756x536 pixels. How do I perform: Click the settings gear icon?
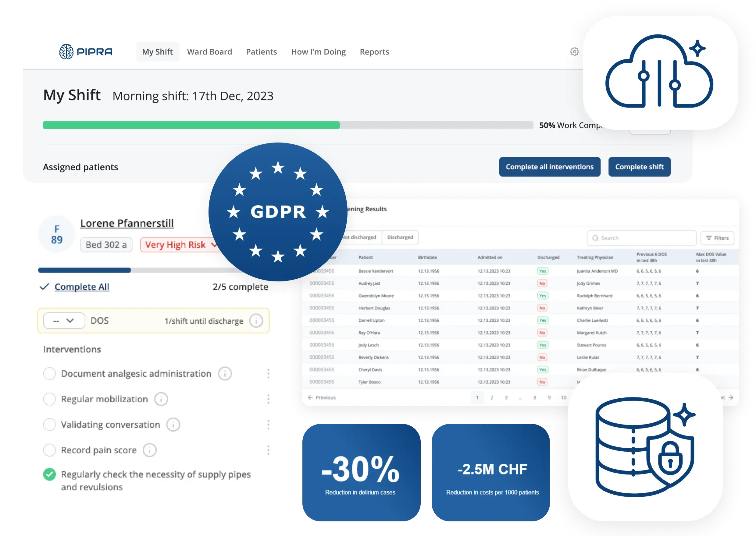click(x=574, y=52)
